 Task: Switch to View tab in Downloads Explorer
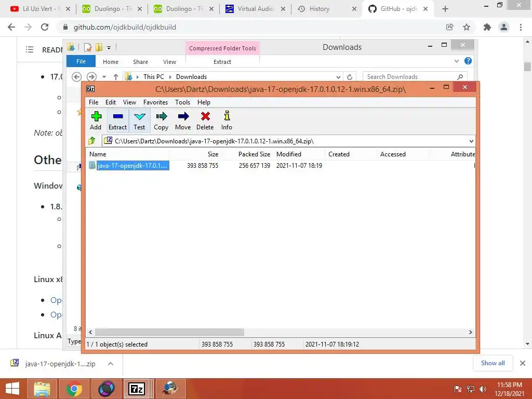pyautogui.click(x=169, y=62)
